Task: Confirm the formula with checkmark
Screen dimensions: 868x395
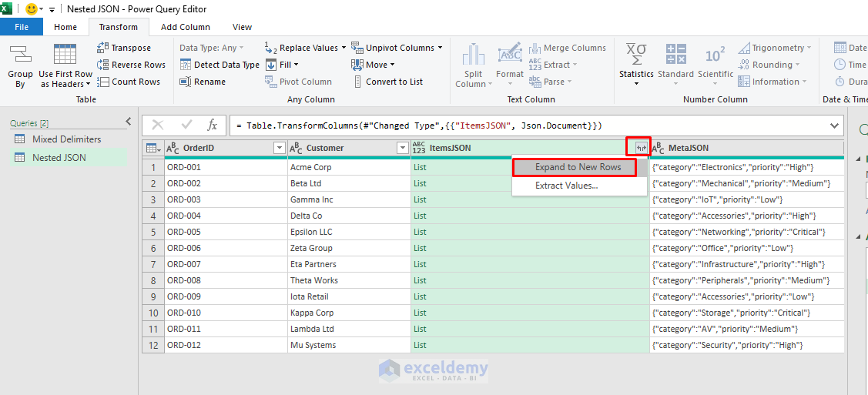Action: (x=186, y=126)
